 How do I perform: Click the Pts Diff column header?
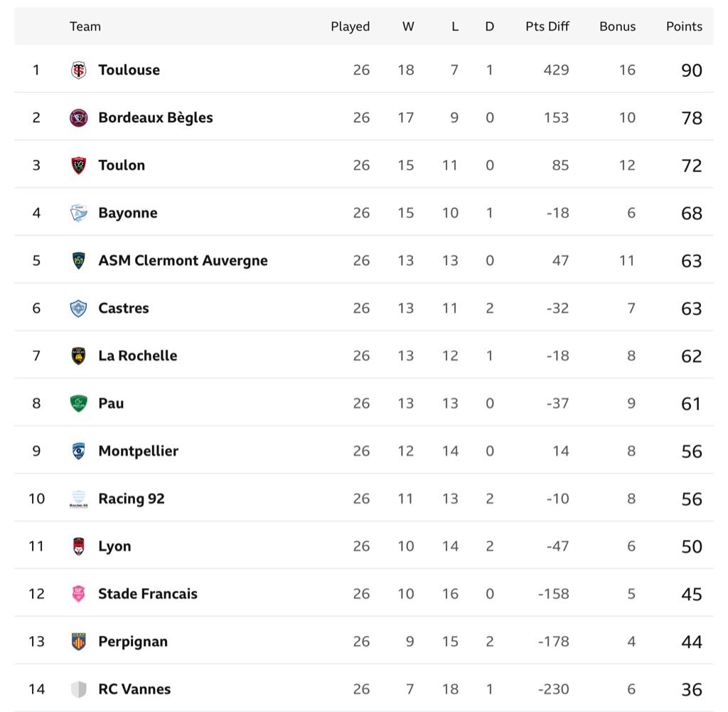click(547, 26)
